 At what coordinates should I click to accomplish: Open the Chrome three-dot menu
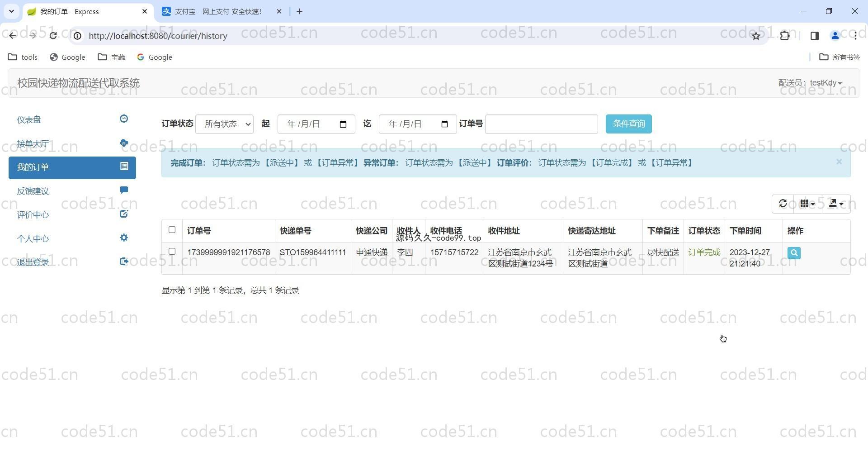(855, 35)
